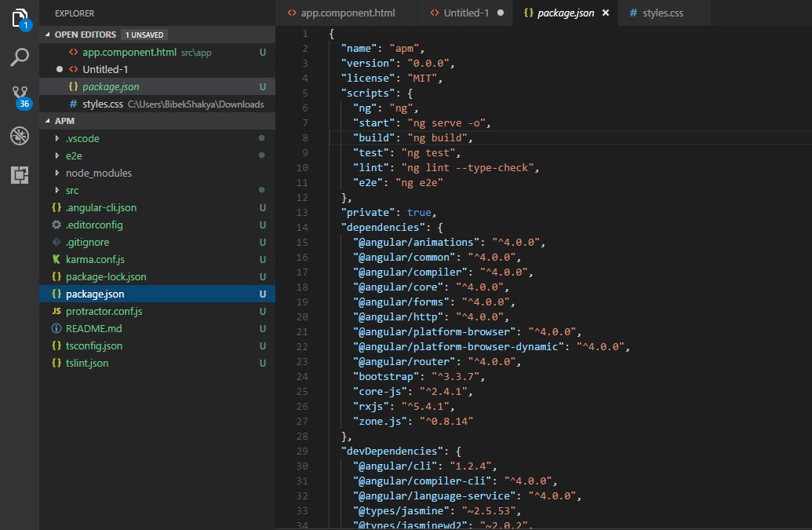
Task: Open the README.md file
Action: (x=157, y=328)
